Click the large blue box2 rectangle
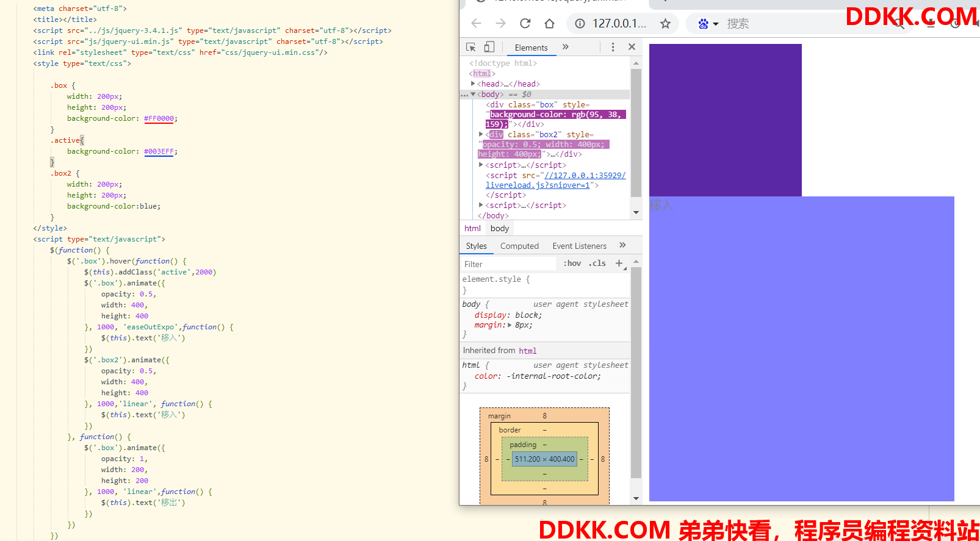 tap(802, 349)
